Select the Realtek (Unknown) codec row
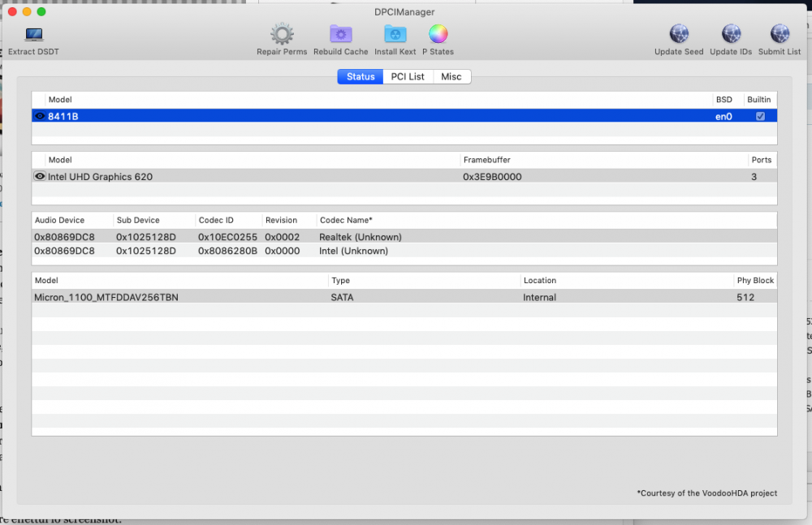 404,237
